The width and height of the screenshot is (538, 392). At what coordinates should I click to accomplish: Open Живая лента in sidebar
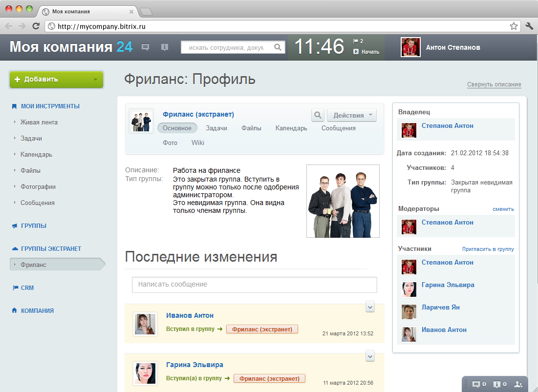(39, 123)
